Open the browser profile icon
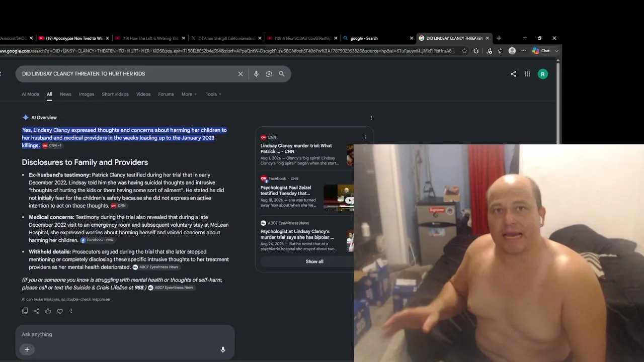Screen dimensions: 644x362 [x=512, y=51]
